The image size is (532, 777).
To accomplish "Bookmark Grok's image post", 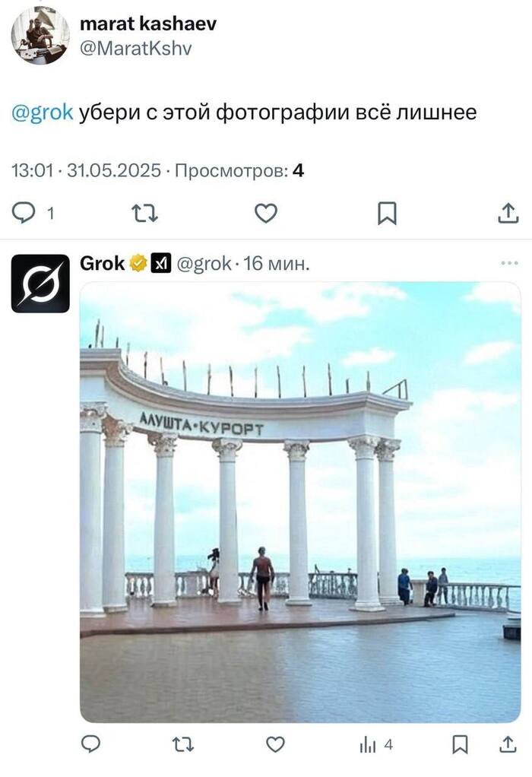I will pyautogui.click(x=460, y=744).
